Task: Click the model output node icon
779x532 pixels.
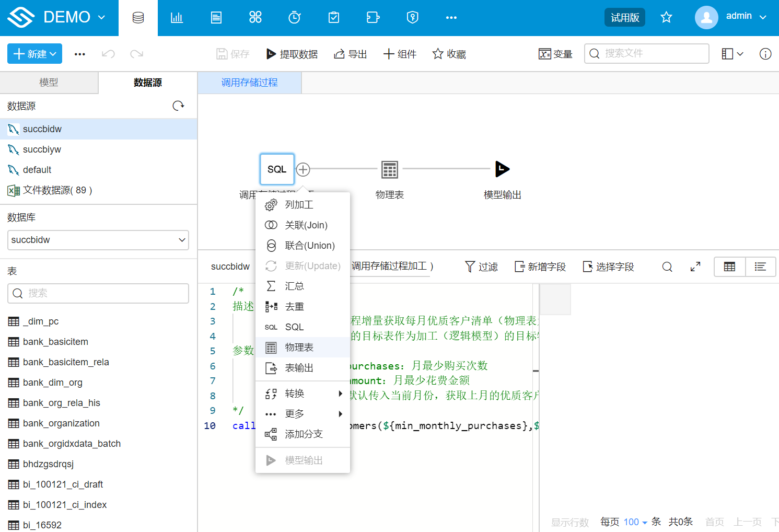Action: pyautogui.click(x=502, y=169)
